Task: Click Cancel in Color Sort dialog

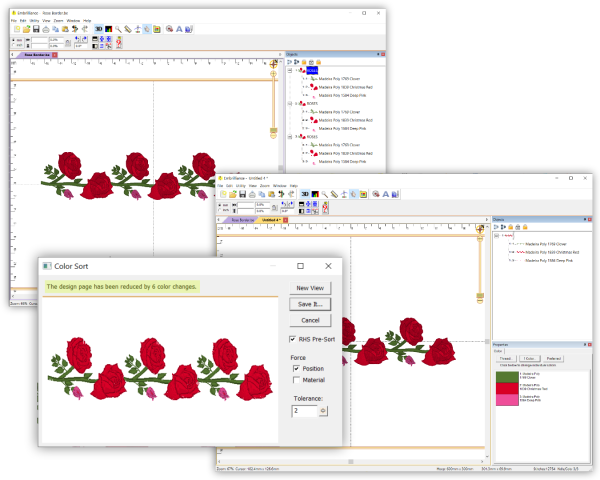Action: [x=310, y=320]
